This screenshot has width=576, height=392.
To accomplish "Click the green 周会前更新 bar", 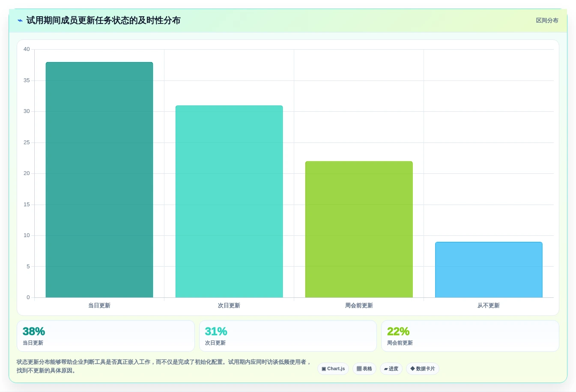I will pos(359,229).
